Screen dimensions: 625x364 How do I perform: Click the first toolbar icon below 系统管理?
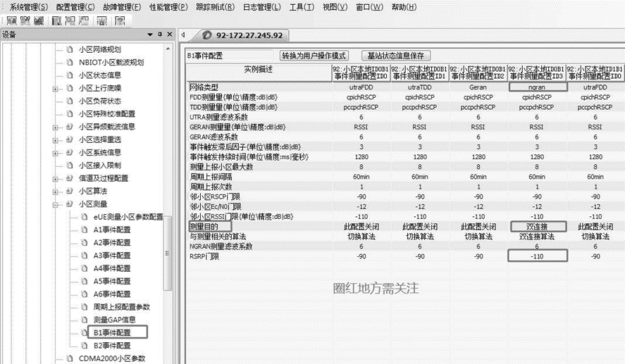coord(11,20)
